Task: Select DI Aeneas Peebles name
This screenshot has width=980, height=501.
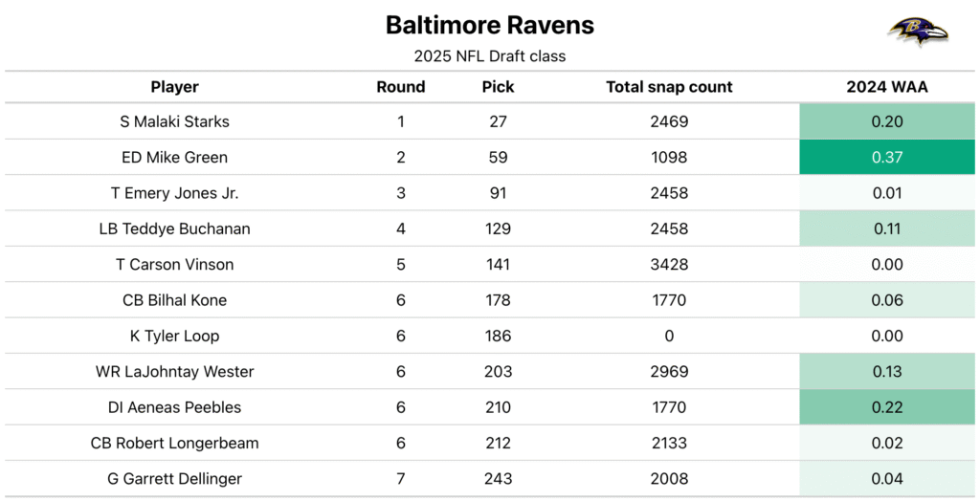Action: [x=174, y=407]
